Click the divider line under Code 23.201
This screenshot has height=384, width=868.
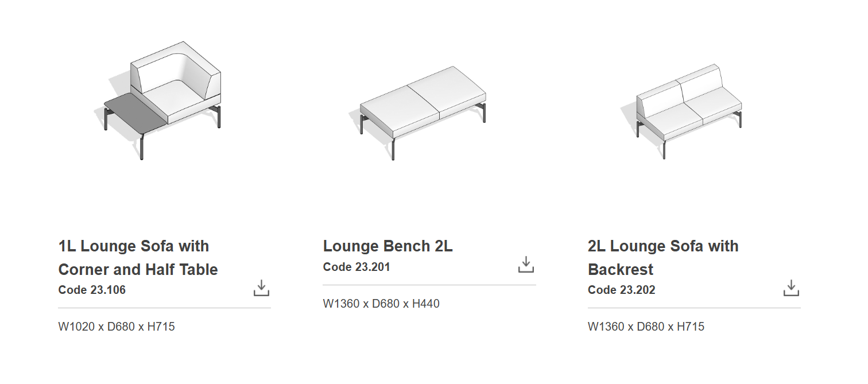pyautogui.click(x=429, y=285)
